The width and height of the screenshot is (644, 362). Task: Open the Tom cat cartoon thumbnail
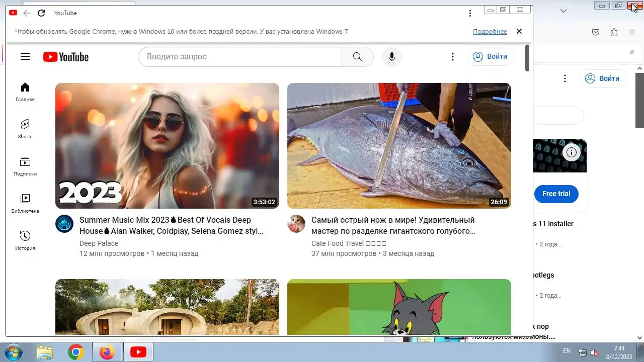tap(399, 307)
